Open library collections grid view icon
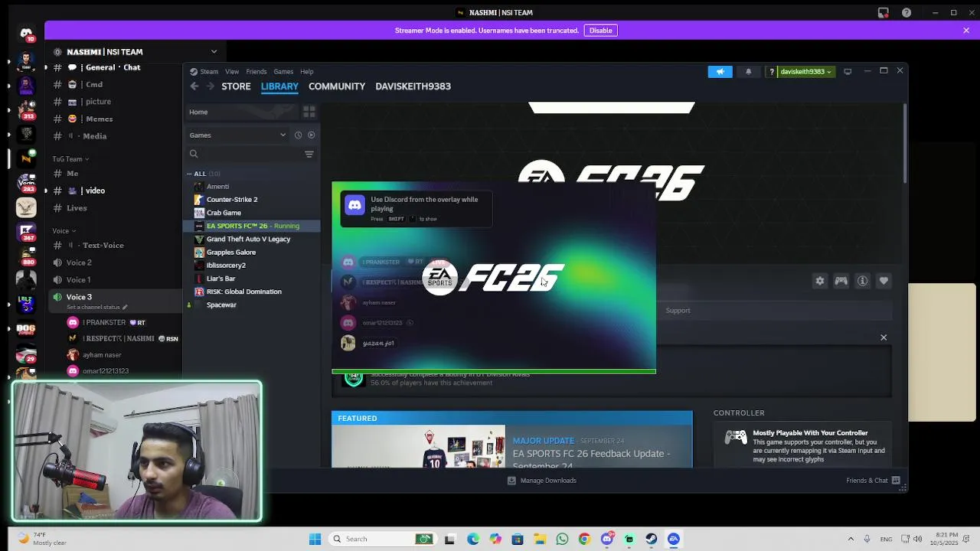The height and width of the screenshot is (551, 980). coord(309,112)
